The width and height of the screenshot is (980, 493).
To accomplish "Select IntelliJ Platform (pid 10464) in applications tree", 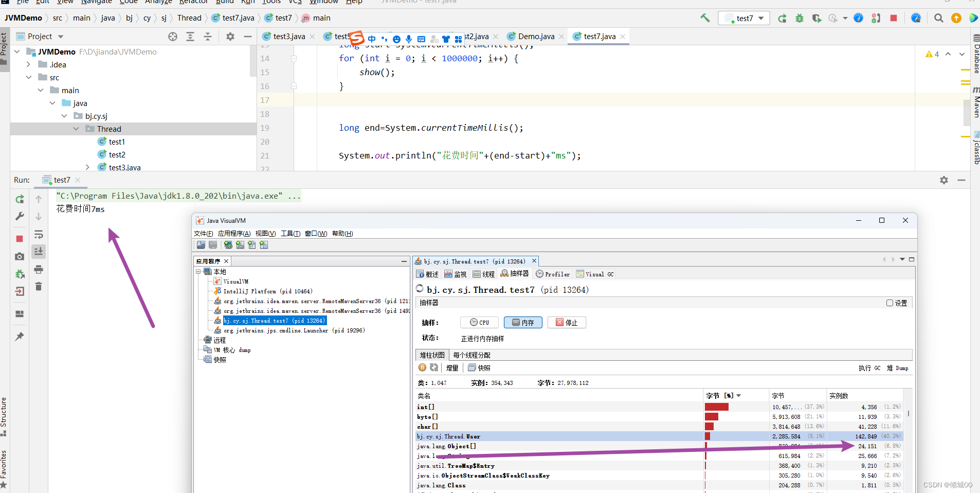I will 268,291.
